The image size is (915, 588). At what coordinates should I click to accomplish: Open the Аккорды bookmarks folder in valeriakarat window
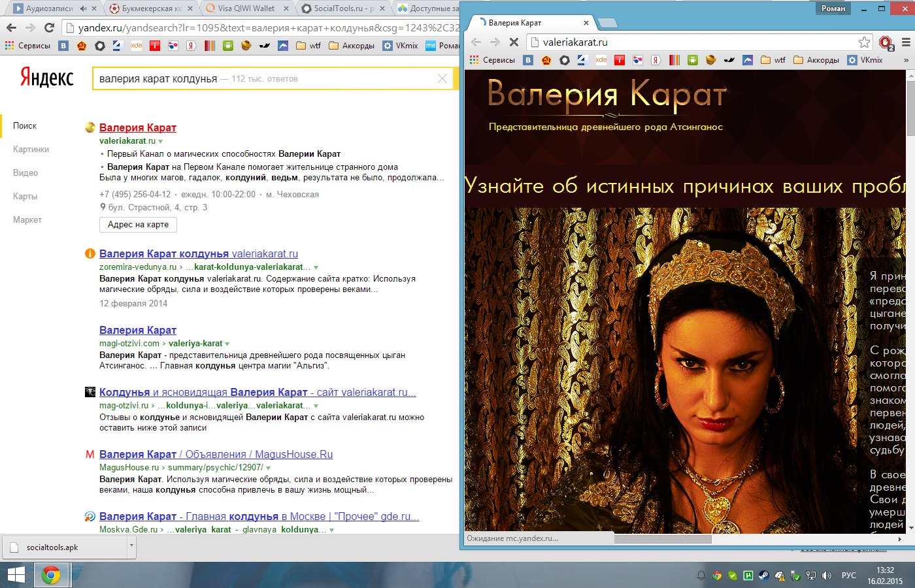click(816, 60)
